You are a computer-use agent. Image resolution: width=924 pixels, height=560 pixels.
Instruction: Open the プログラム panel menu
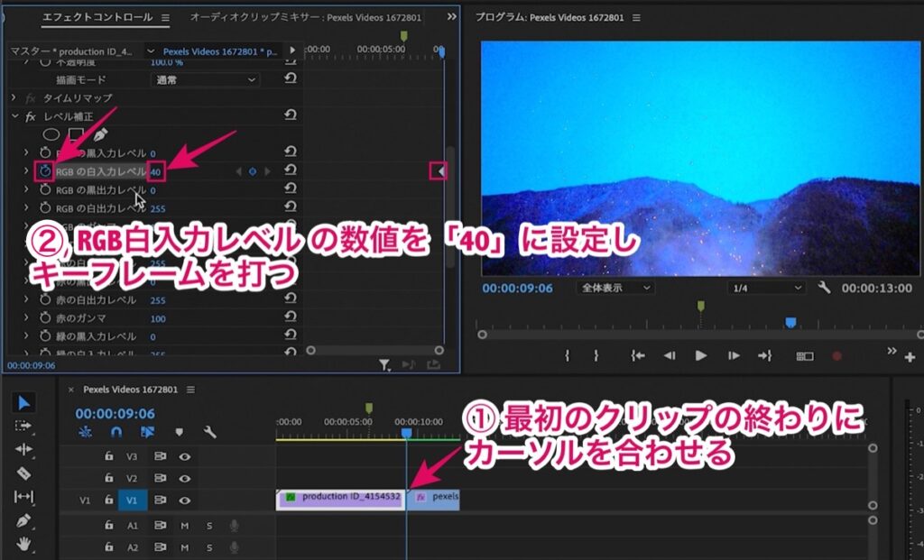(x=636, y=18)
